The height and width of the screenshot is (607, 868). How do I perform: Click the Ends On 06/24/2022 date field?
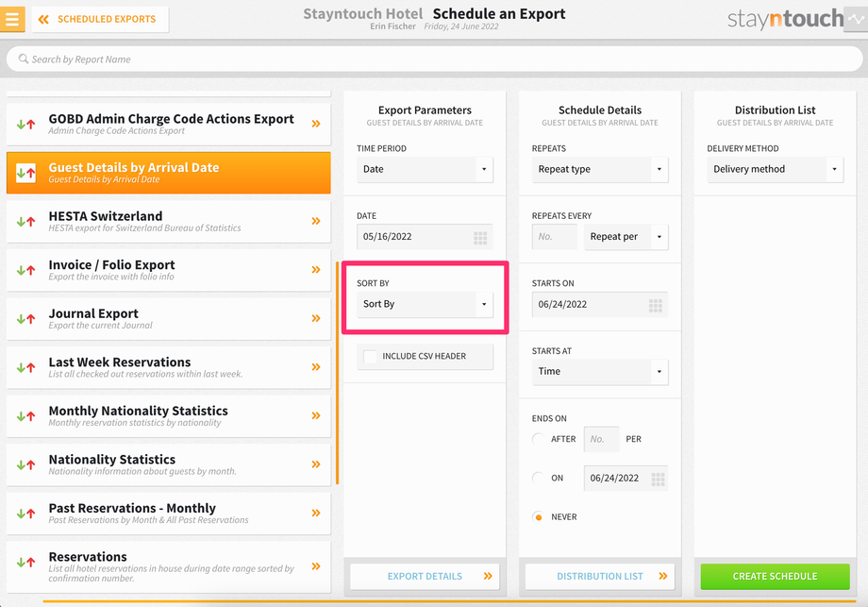point(626,478)
